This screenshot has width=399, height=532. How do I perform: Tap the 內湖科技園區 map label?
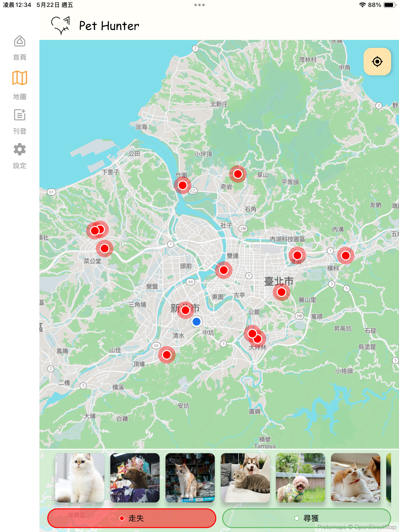click(287, 239)
